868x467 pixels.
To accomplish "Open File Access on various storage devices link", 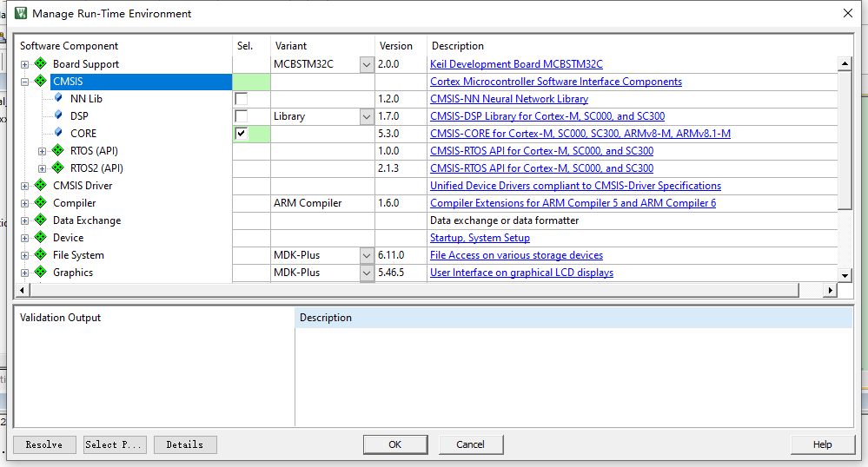I will pyautogui.click(x=516, y=255).
